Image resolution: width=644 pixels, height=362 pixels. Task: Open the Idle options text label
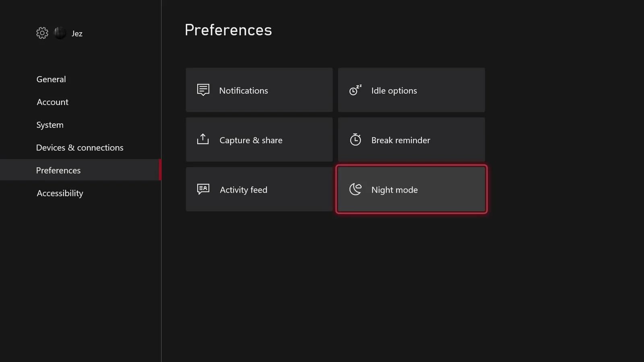[x=394, y=90]
